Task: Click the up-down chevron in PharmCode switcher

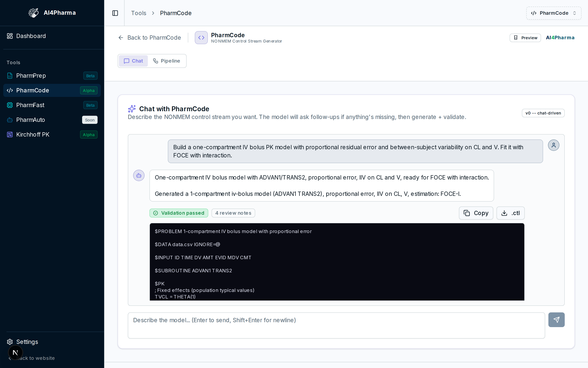Action: tap(574, 13)
